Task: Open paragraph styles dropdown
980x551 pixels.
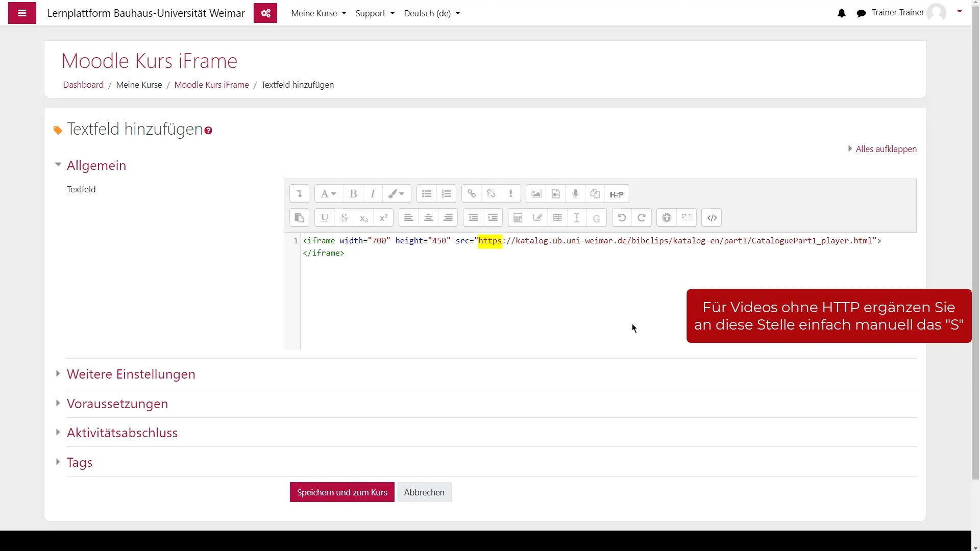Action: tap(328, 194)
